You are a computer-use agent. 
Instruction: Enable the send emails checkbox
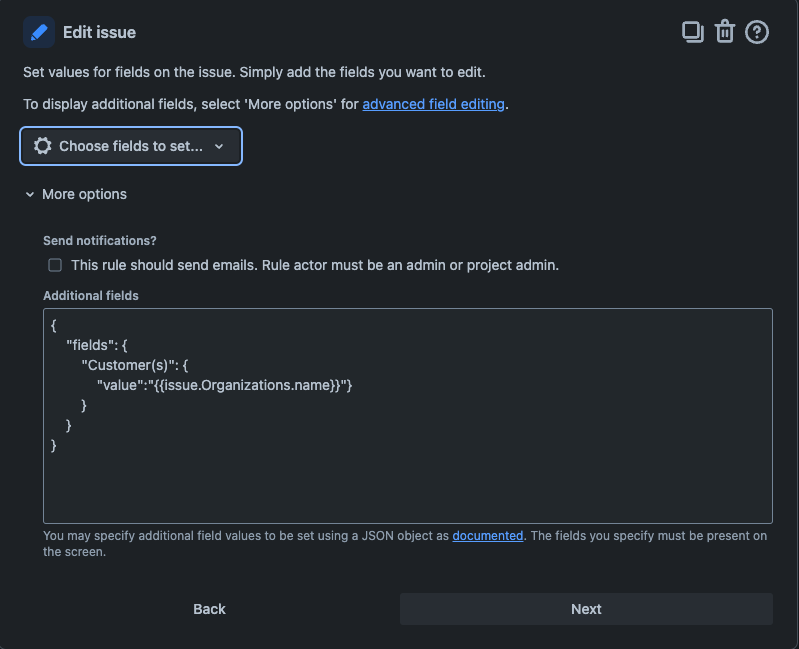click(x=55, y=265)
